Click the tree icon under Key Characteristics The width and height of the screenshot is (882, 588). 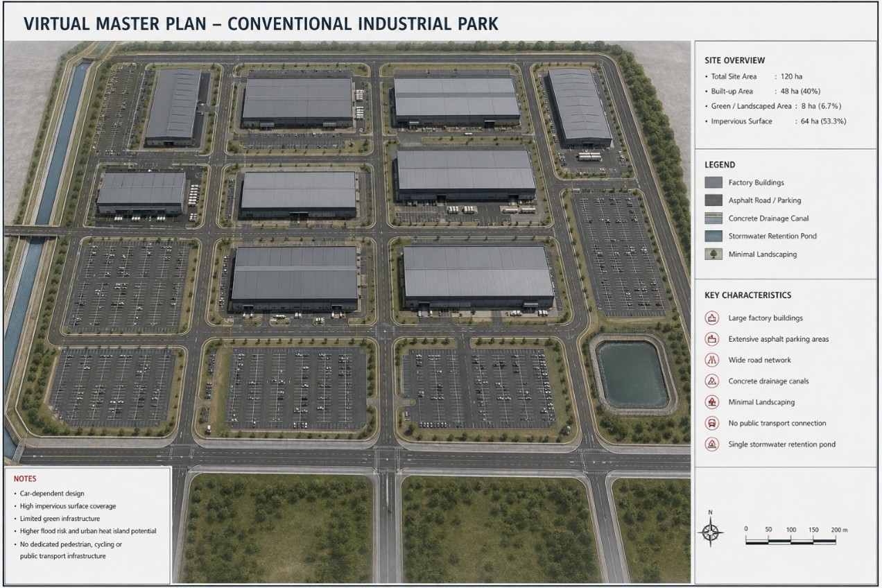711,402
